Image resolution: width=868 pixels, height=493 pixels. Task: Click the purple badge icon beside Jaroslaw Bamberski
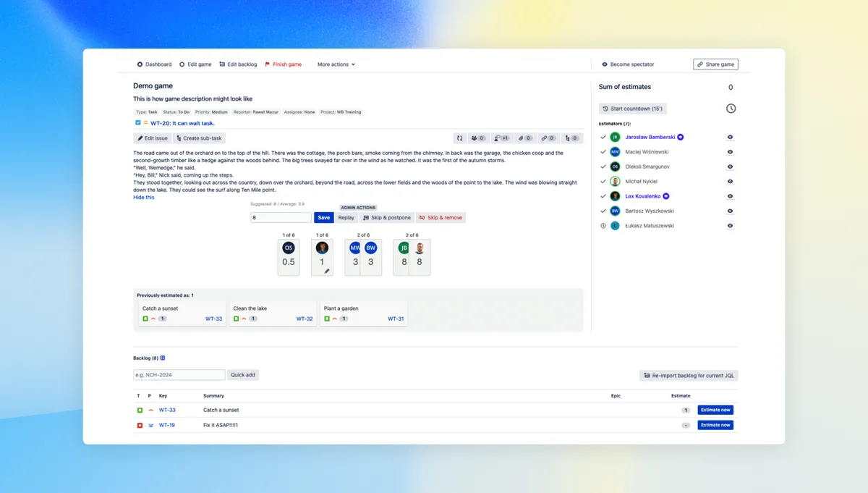click(681, 137)
